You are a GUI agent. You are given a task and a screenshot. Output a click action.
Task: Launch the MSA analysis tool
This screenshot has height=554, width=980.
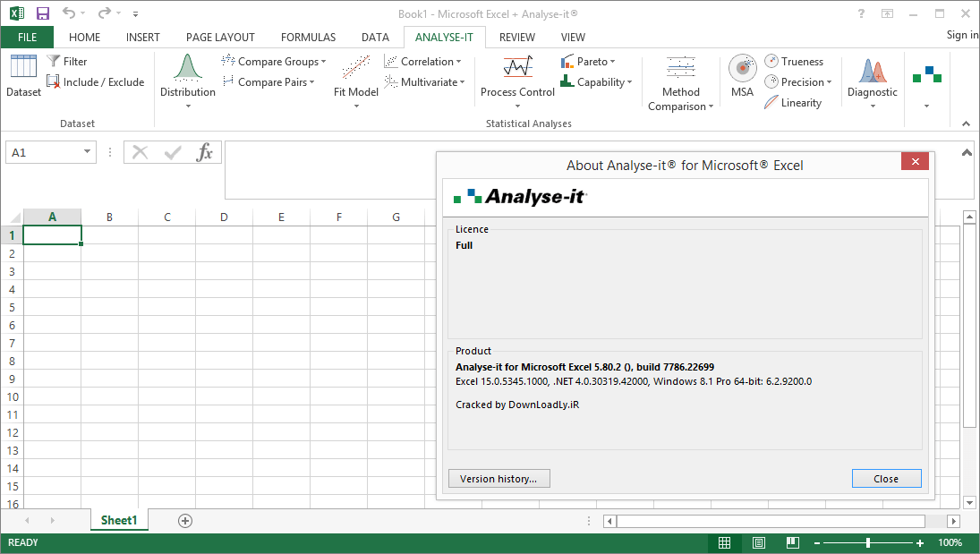pyautogui.click(x=742, y=81)
